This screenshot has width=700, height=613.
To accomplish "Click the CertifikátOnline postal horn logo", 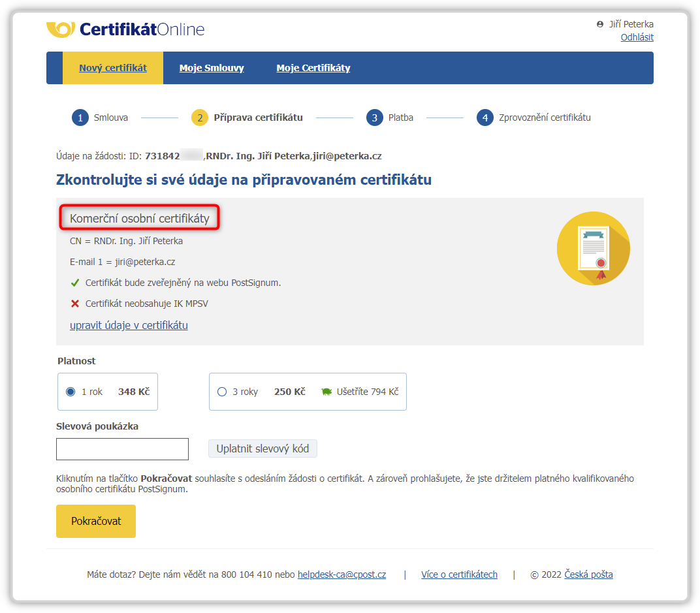I will [61, 29].
